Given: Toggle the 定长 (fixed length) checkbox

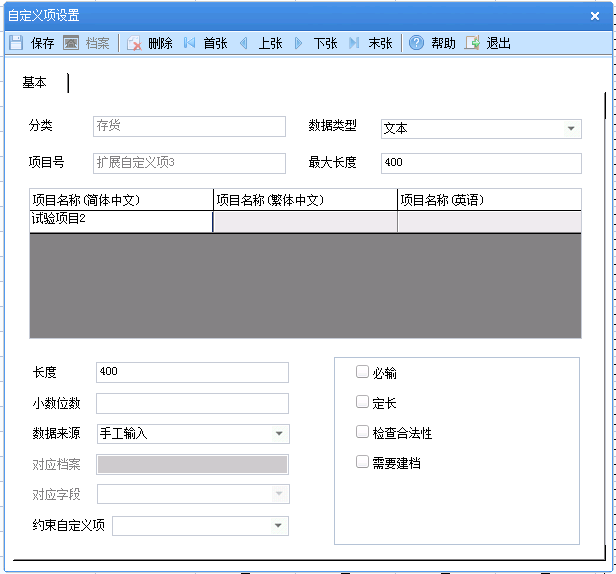Looking at the screenshot, I should point(363,402).
